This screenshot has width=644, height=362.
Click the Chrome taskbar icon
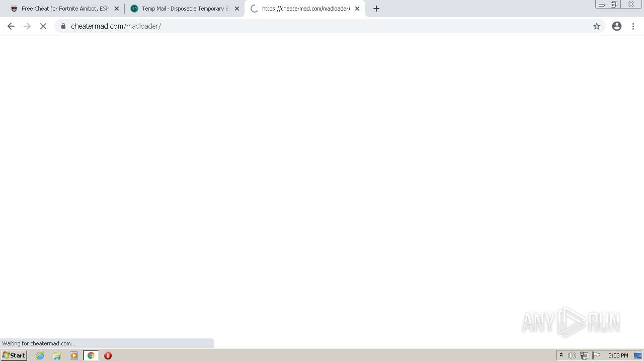[x=91, y=355]
